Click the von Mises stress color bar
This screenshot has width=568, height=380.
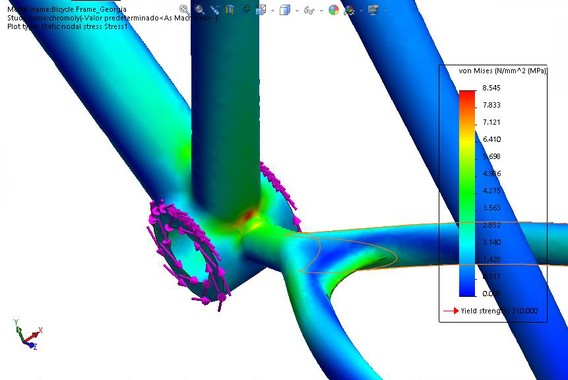click(467, 193)
